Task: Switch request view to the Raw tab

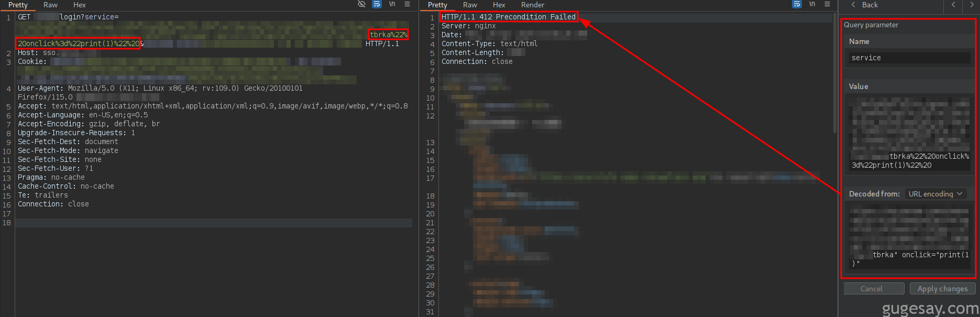Action: [x=50, y=5]
